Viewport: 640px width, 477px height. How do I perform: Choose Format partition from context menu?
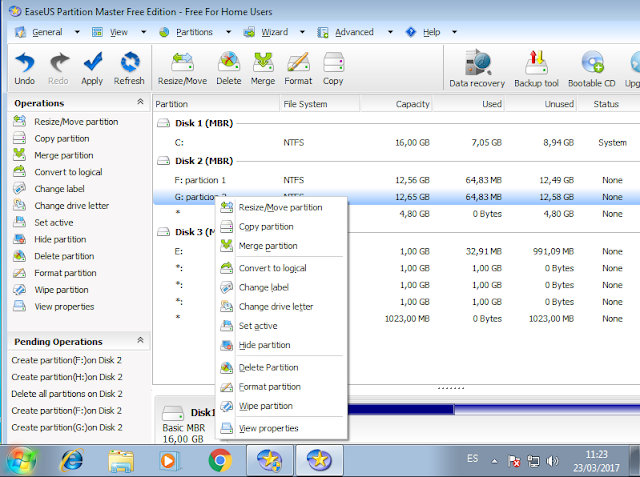281,386
